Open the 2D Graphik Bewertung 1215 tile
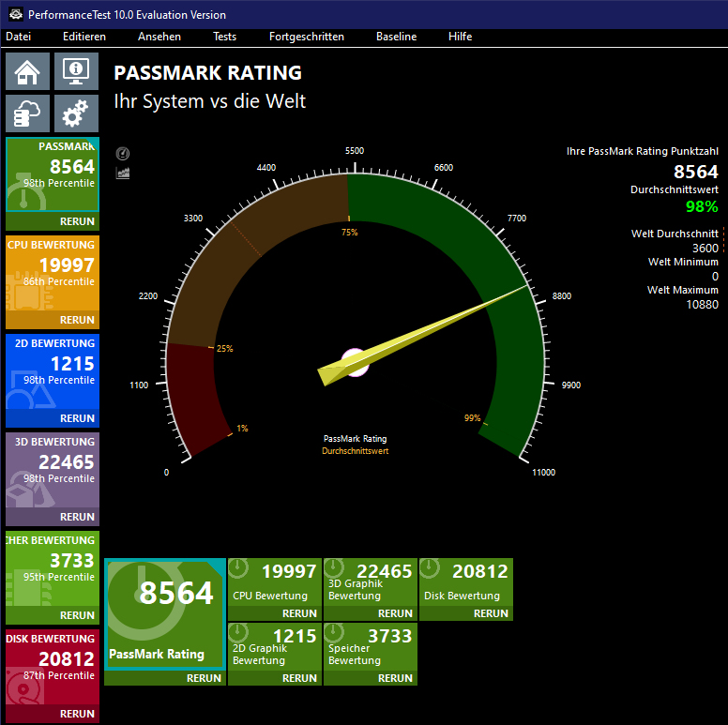728x725 pixels. [x=275, y=647]
